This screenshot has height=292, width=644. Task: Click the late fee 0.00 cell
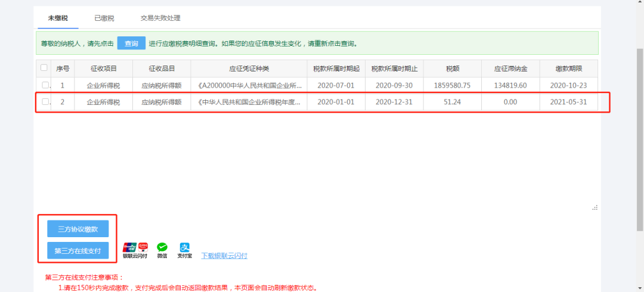pyautogui.click(x=511, y=102)
